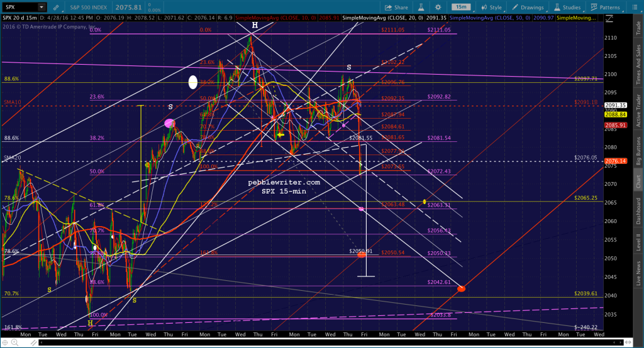Click the zoom magnifier icon bottom left
This screenshot has height=348, width=644.
coord(14,343)
